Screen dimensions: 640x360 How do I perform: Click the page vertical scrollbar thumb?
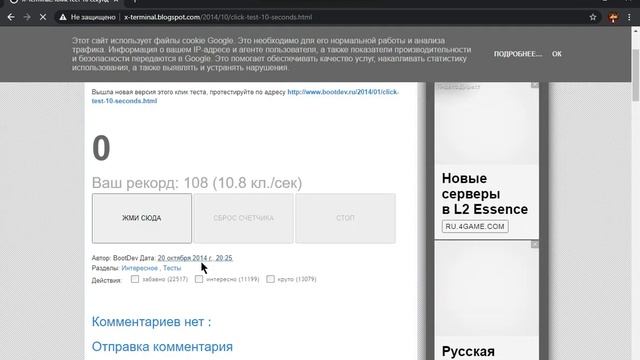[x=636, y=76]
